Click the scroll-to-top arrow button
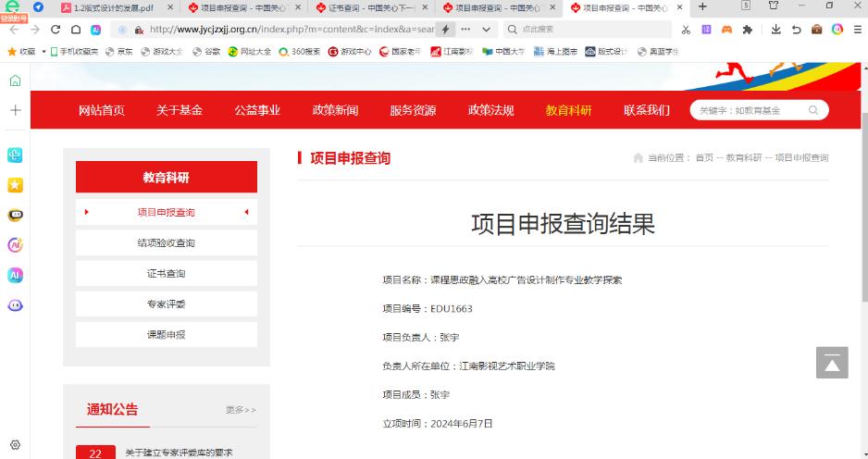Viewport: 868px width, 459px height. coord(831,364)
